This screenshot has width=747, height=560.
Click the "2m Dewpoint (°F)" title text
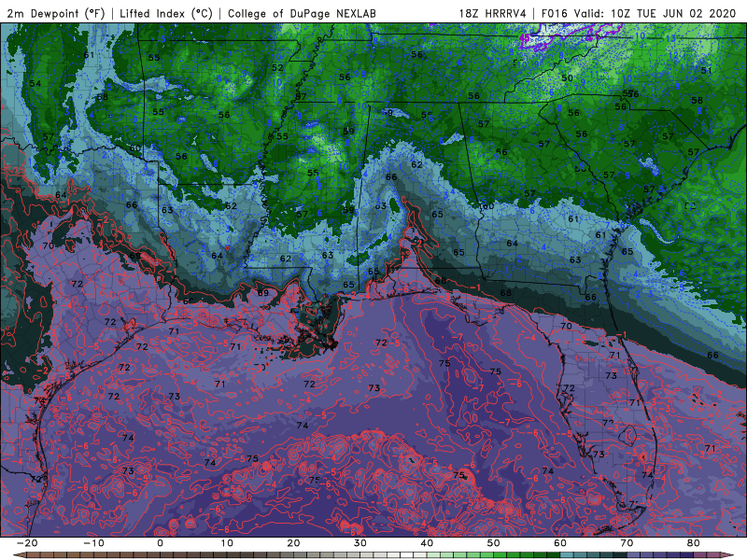tap(56, 13)
